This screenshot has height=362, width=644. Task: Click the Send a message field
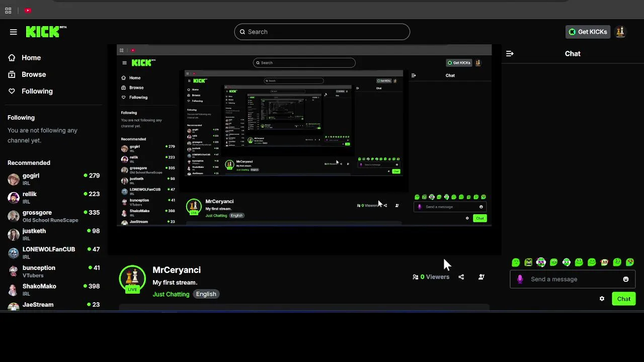click(x=573, y=279)
